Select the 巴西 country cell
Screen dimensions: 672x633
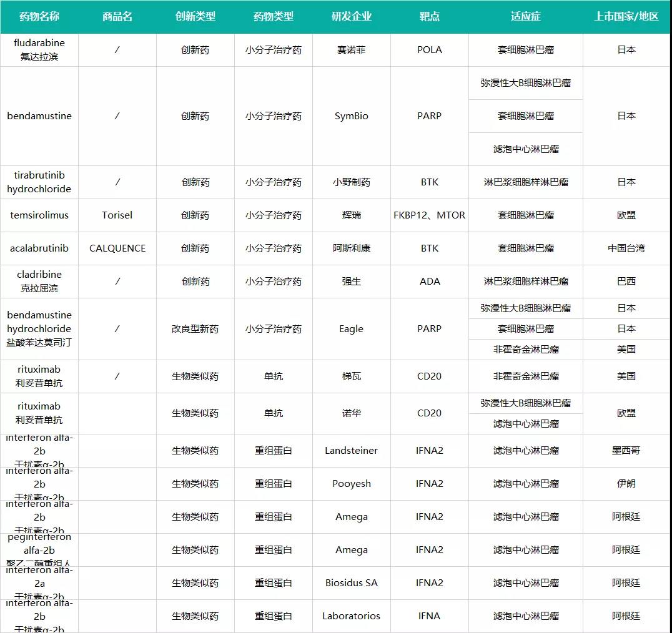[626, 282]
